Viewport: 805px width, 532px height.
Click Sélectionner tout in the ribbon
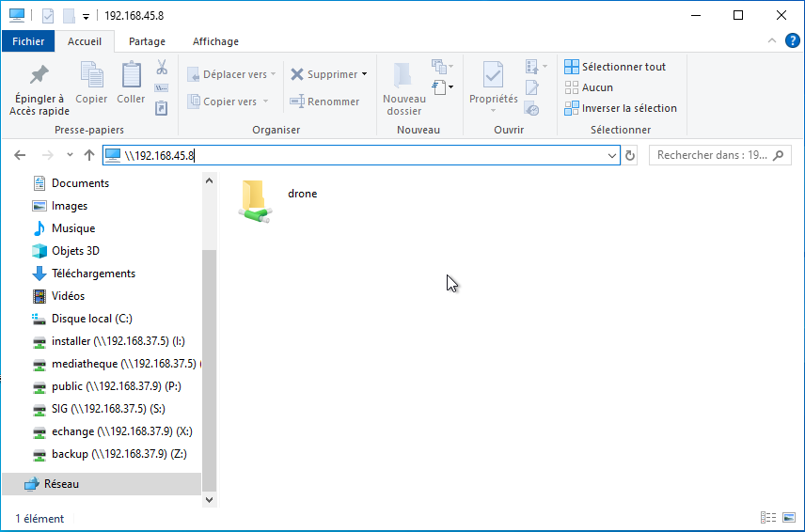[x=615, y=67]
